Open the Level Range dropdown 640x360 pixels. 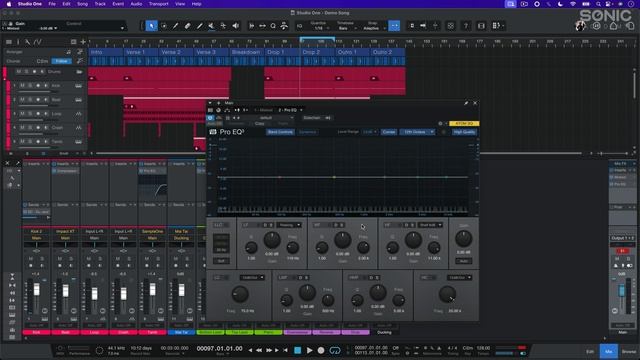click(x=370, y=132)
